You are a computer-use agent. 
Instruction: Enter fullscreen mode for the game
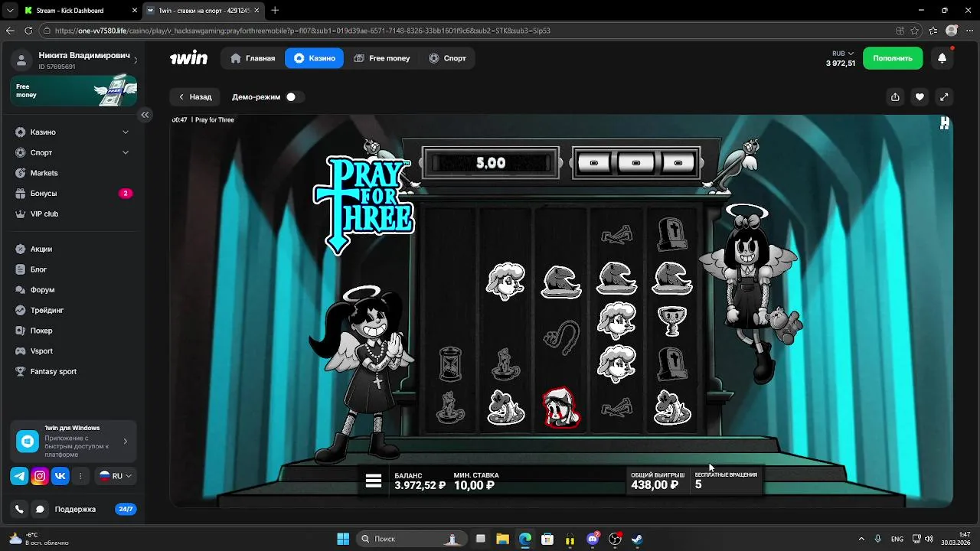(944, 97)
